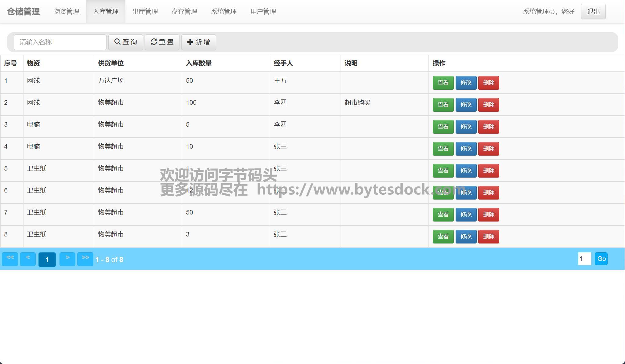The image size is (625, 364).
Task: Open the 系统管理 menu
Action: (224, 12)
